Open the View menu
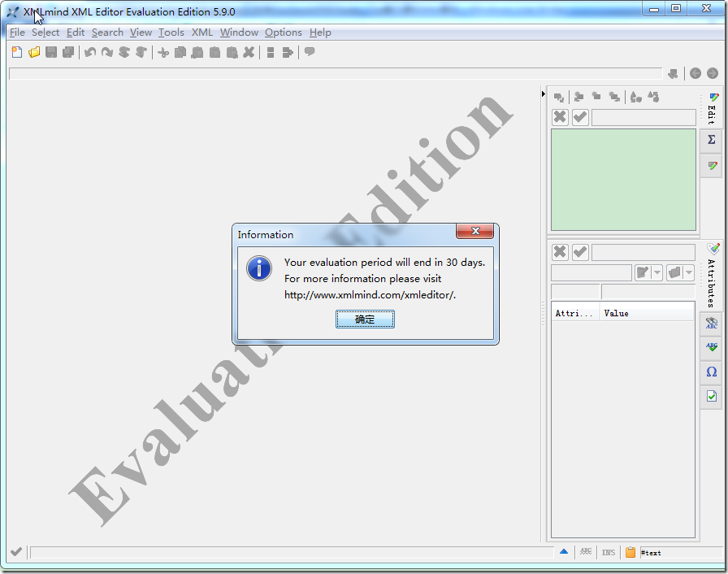The height and width of the screenshot is (574, 728). (x=141, y=33)
